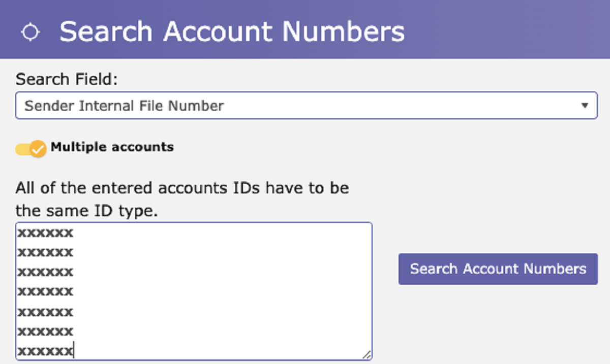Click the Sender Internal File Number selected value

124,106
